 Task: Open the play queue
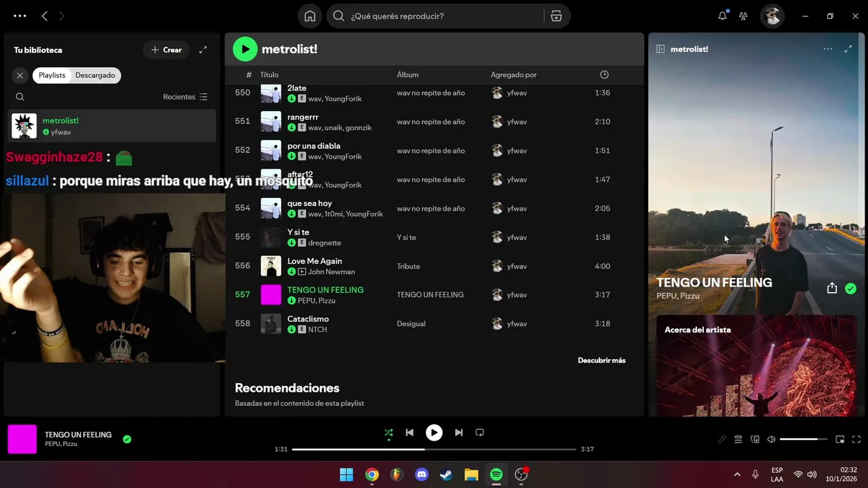tap(738, 439)
